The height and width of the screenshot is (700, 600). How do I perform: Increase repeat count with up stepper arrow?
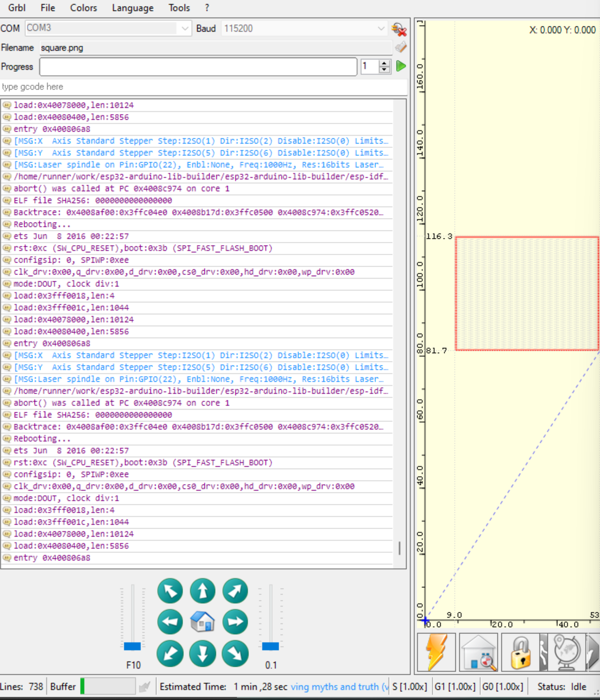click(384, 64)
